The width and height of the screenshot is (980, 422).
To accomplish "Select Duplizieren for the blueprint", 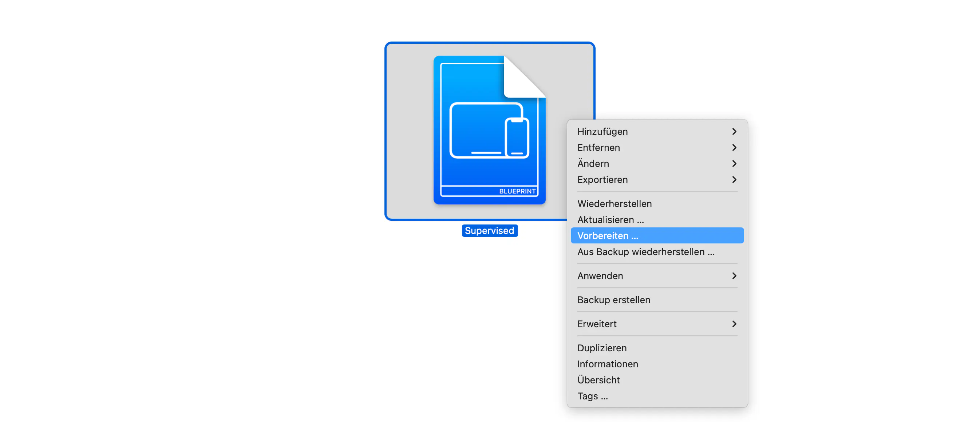I will pos(602,348).
